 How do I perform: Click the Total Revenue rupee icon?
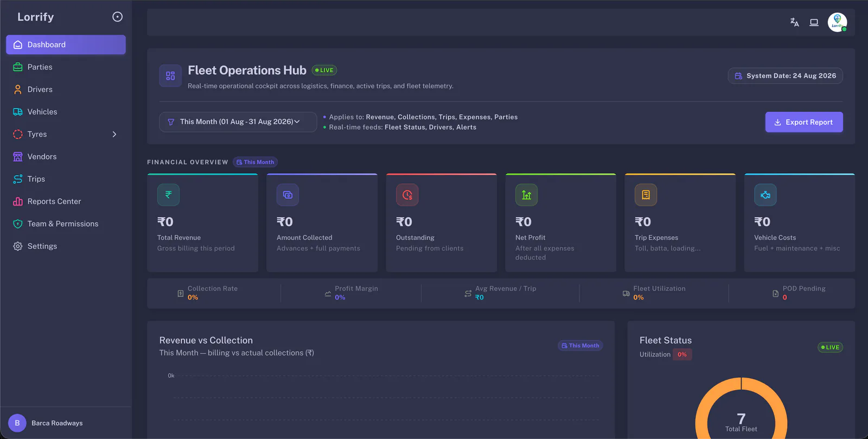[168, 195]
